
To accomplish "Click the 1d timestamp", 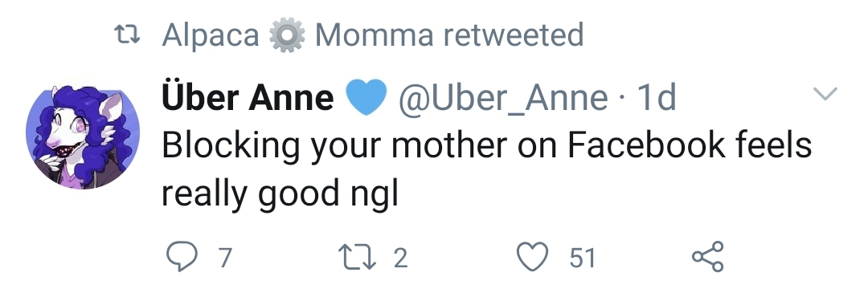I will (x=657, y=98).
